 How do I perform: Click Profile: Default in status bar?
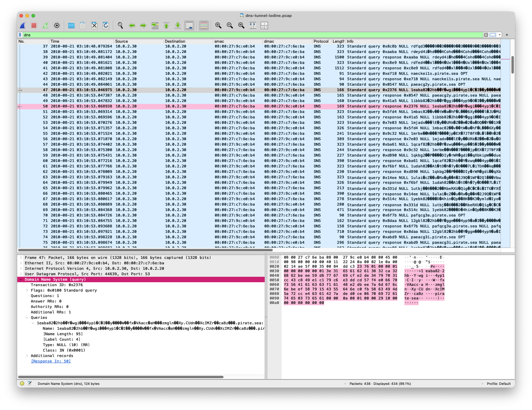[498, 384]
